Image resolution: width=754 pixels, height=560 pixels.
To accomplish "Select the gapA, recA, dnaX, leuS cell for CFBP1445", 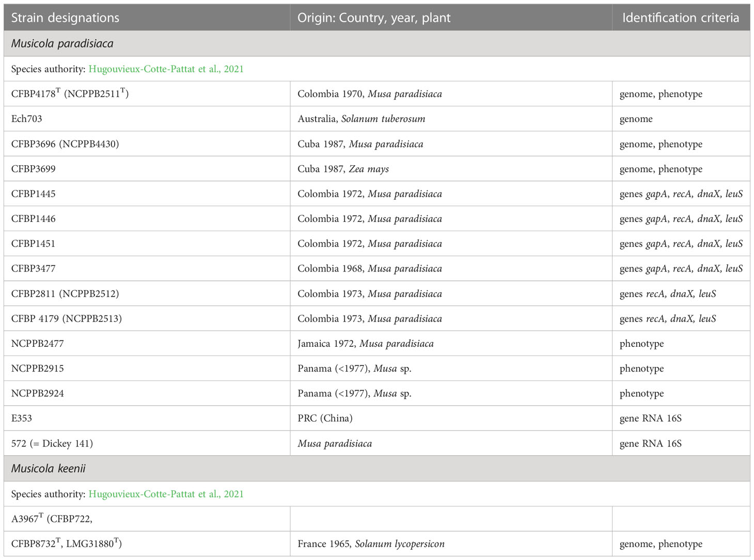I will (681, 194).
